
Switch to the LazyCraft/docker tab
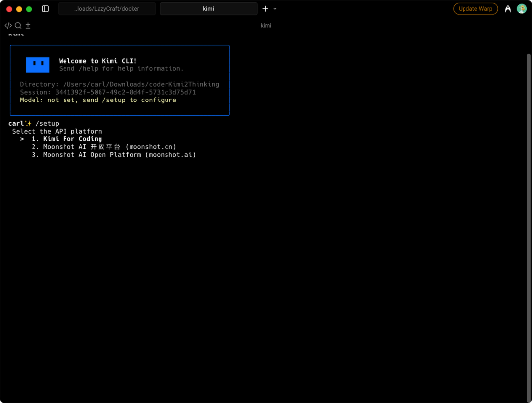tap(107, 9)
